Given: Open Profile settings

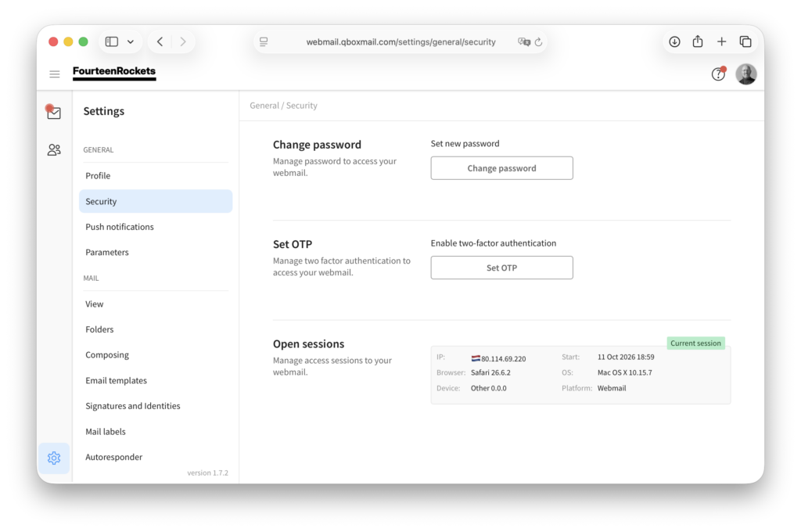Looking at the screenshot, I should (156, 176).
